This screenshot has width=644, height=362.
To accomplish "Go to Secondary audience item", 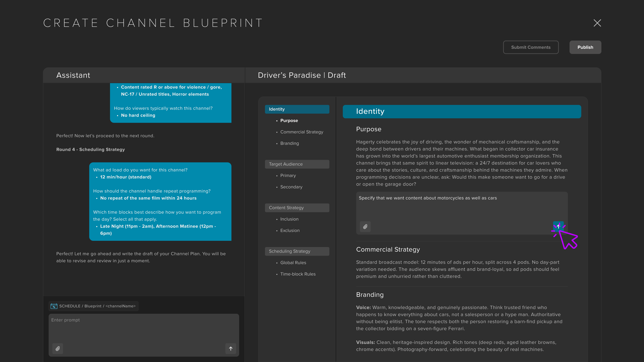I will pyautogui.click(x=291, y=187).
